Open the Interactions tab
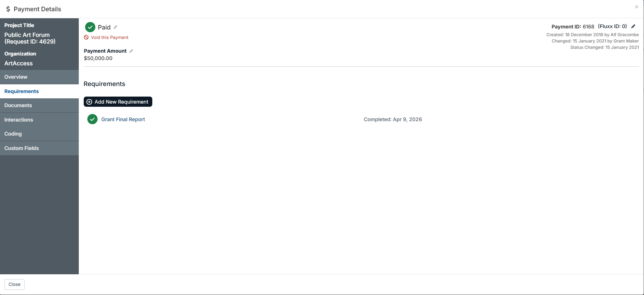The height and width of the screenshot is (295, 644). (x=39, y=120)
